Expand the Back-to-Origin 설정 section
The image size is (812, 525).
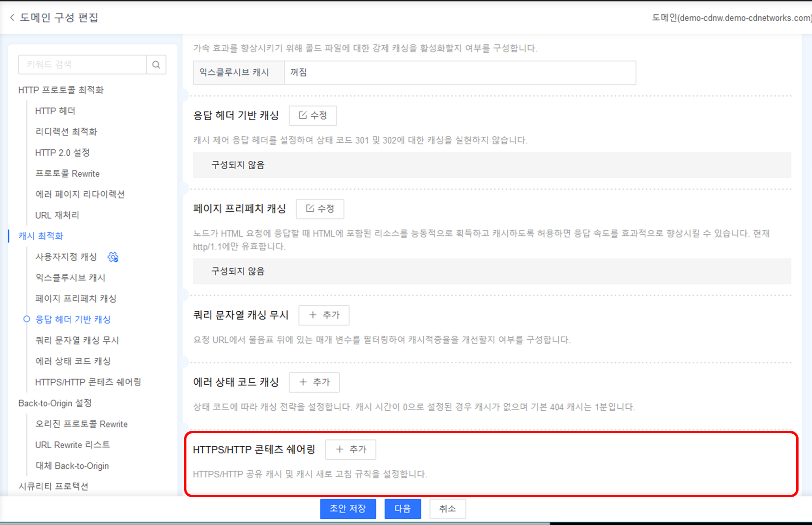pos(56,403)
